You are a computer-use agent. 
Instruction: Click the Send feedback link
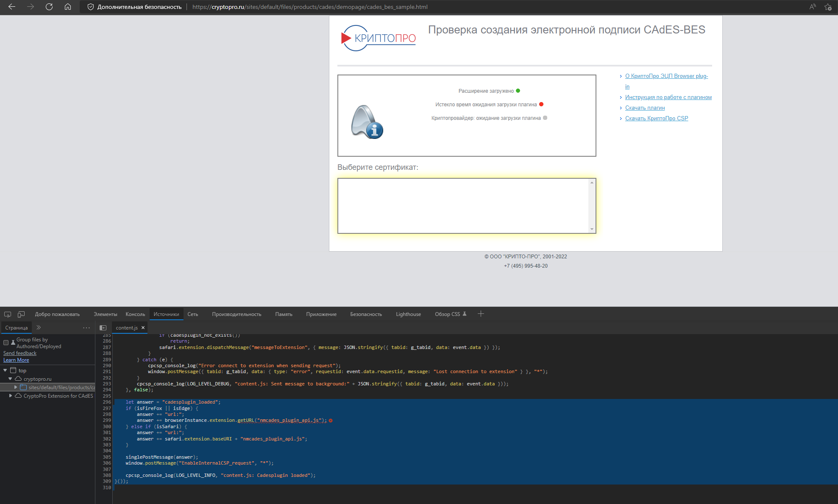click(20, 353)
